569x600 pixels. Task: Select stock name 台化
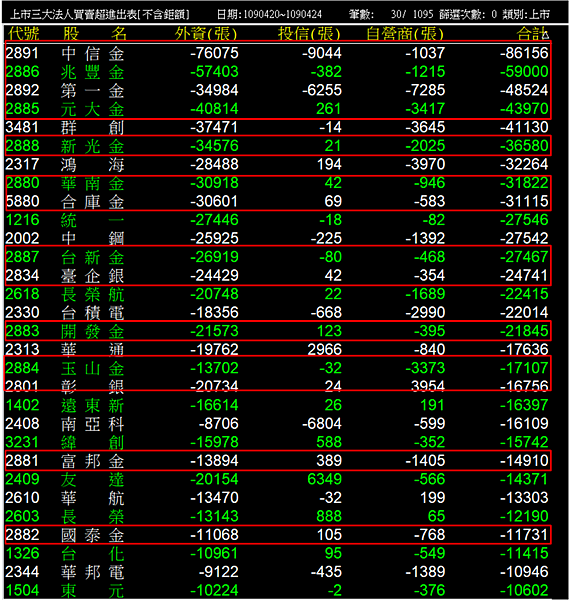tap(93, 553)
